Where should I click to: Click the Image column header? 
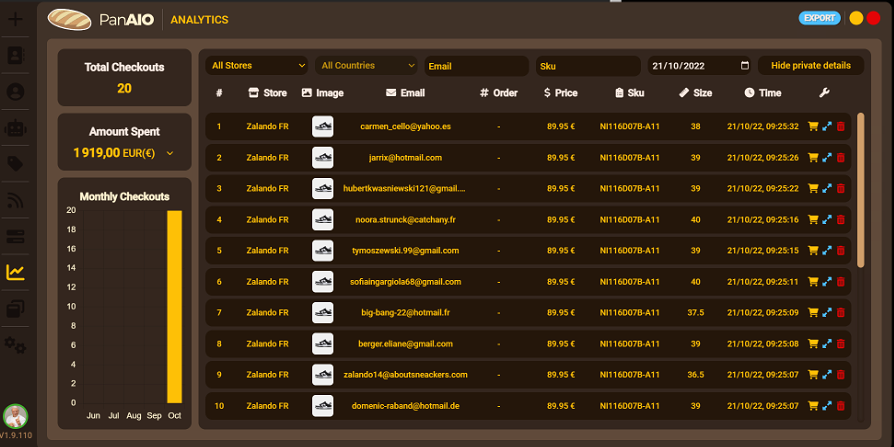pos(323,93)
